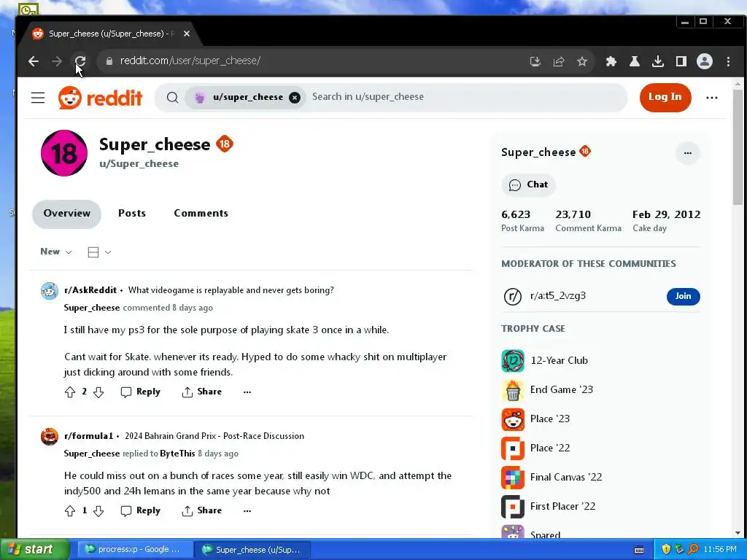Toggle the Chrome side panel

(681, 61)
